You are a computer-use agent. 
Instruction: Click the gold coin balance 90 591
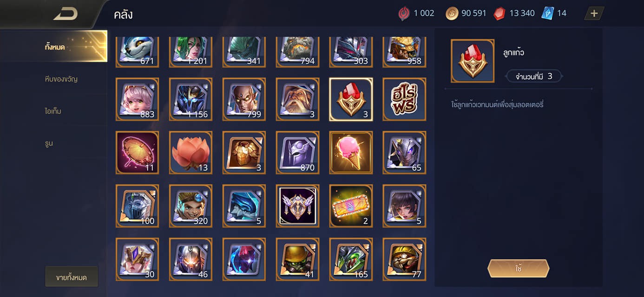466,13
